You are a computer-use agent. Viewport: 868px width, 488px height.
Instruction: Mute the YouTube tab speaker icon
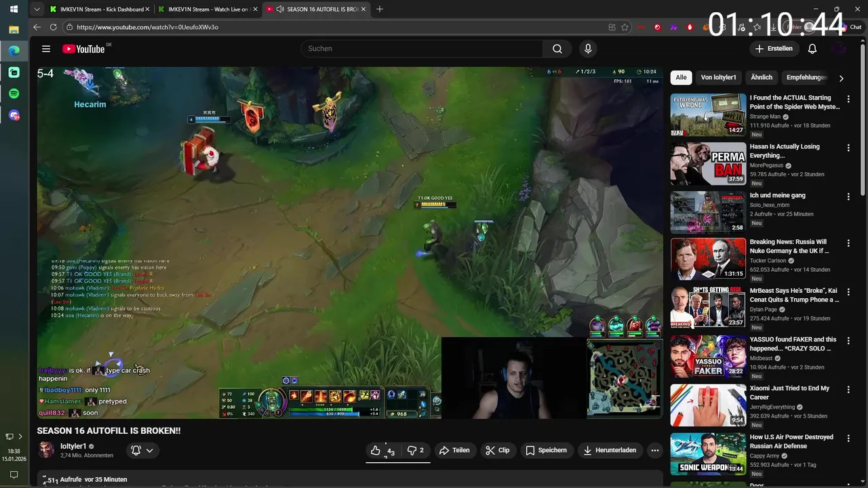[279, 9]
